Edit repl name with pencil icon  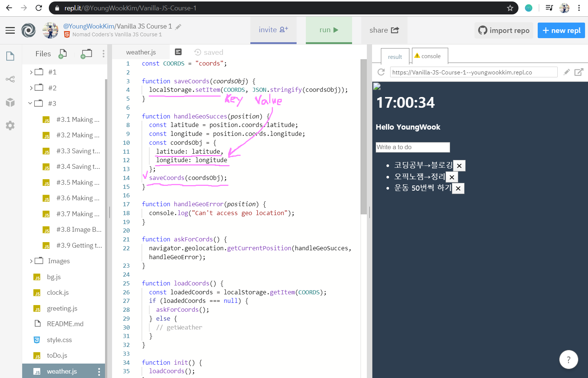pos(178,27)
